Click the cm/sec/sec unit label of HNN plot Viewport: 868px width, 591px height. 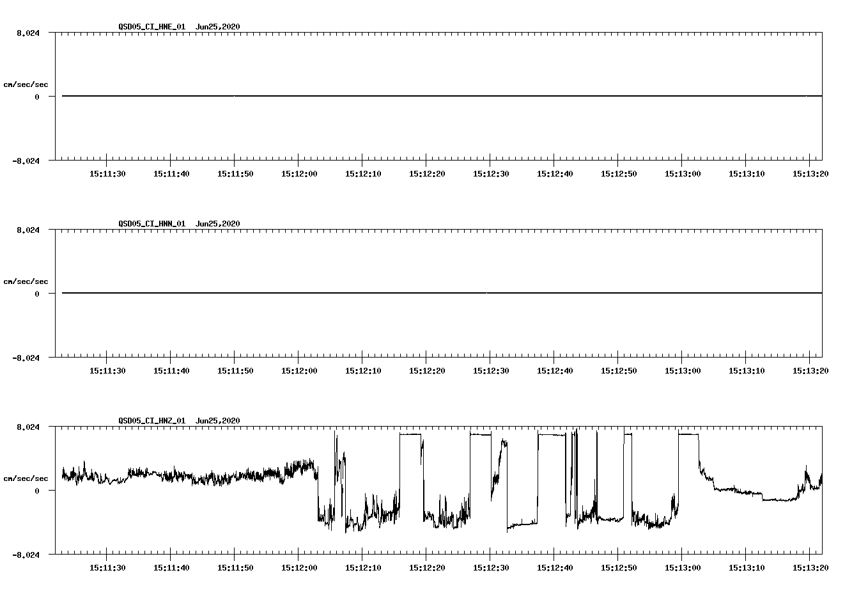[26, 281]
